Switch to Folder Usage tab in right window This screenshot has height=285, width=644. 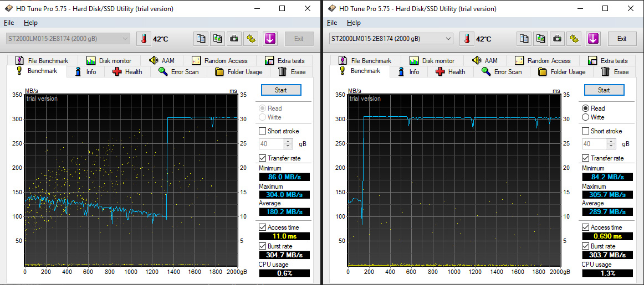563,72
